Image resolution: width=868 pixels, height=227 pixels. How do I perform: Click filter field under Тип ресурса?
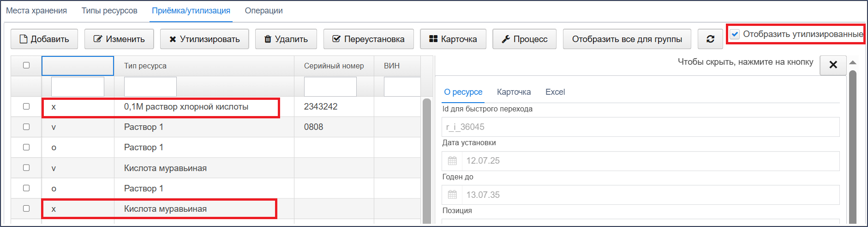pos(150,86)
